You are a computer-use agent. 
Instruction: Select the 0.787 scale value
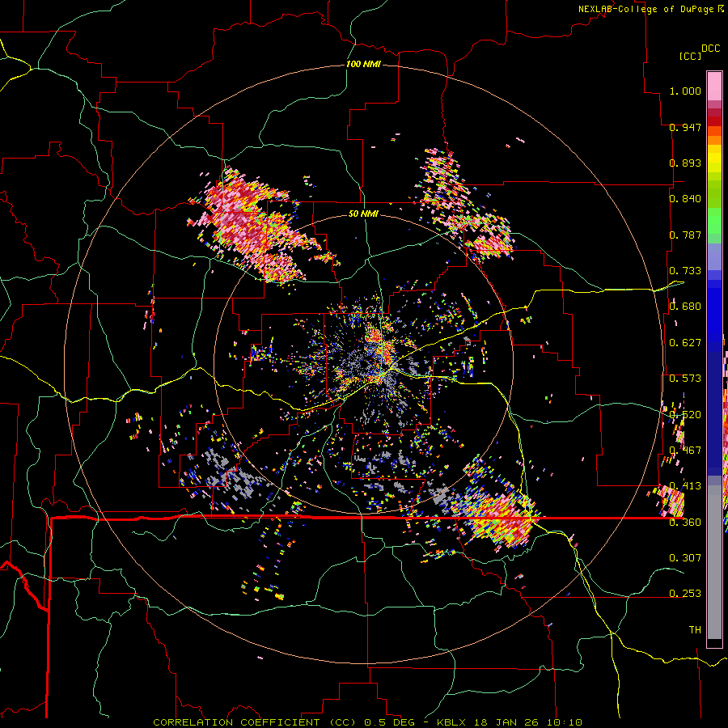pyautogui.click(x=685, y=235)
